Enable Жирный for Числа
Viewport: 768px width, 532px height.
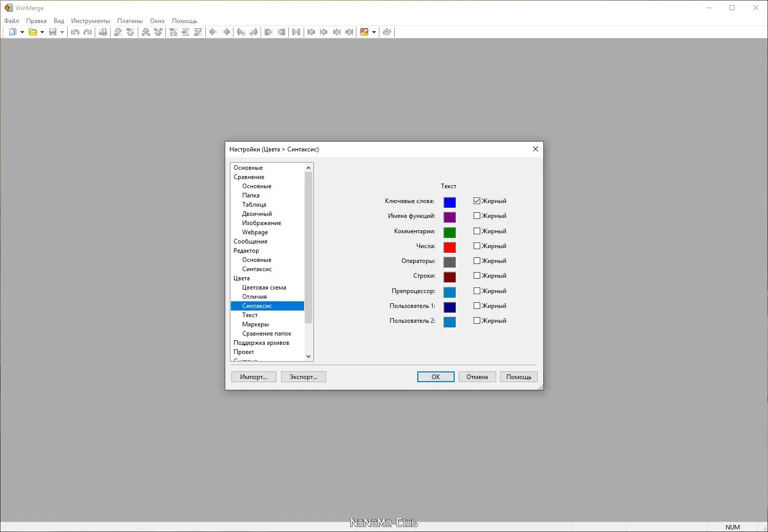[x=477, y=246]
